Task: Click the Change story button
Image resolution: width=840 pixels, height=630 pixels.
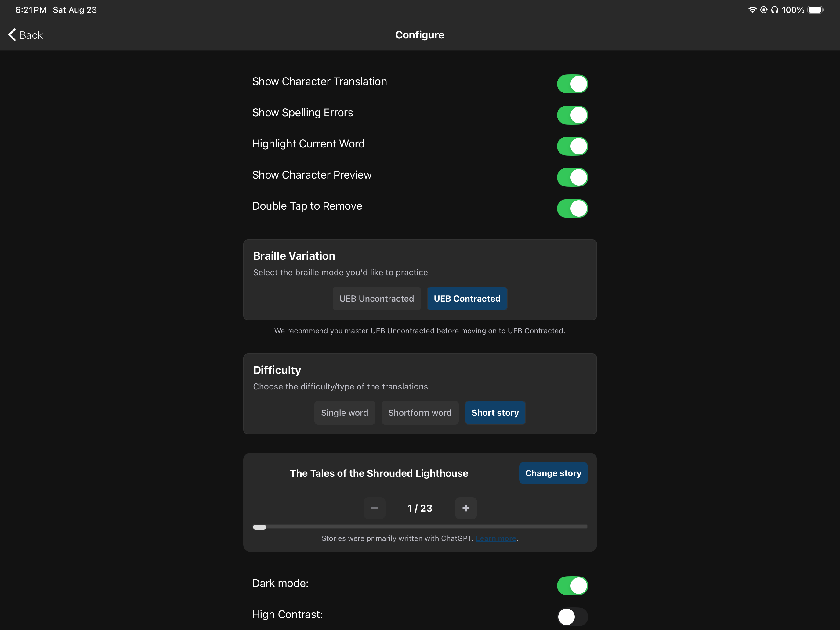Action: point(553,473)
